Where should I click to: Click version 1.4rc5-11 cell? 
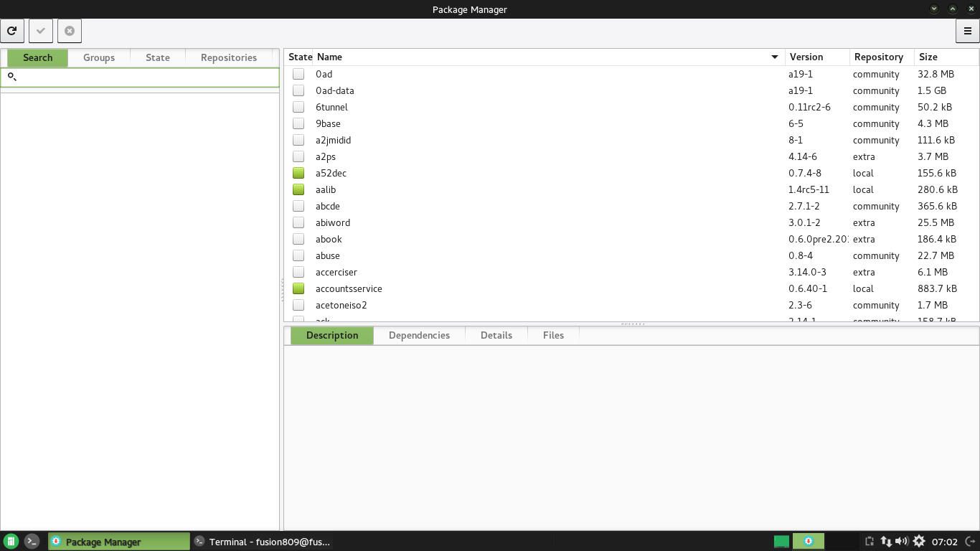pos(809,189)
